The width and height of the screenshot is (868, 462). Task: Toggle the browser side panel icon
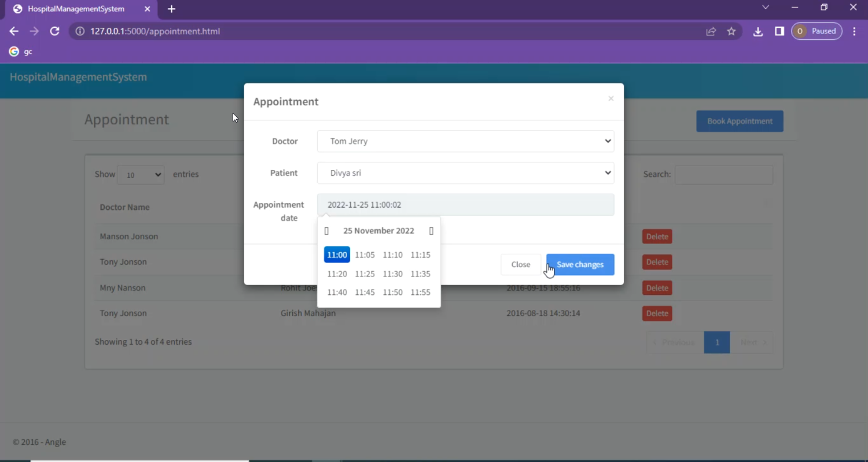pos(779,31)
